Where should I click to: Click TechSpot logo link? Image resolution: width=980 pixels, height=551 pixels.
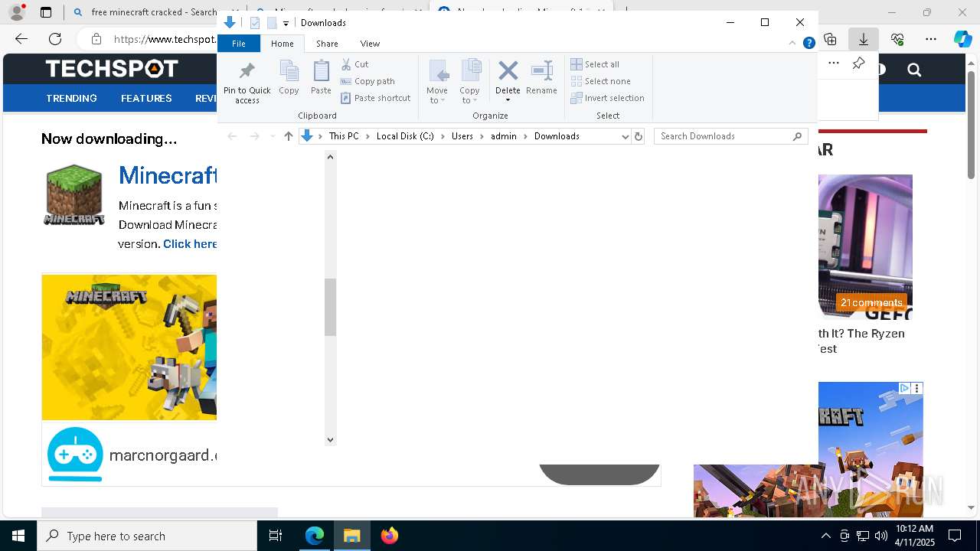coord(112,69)
